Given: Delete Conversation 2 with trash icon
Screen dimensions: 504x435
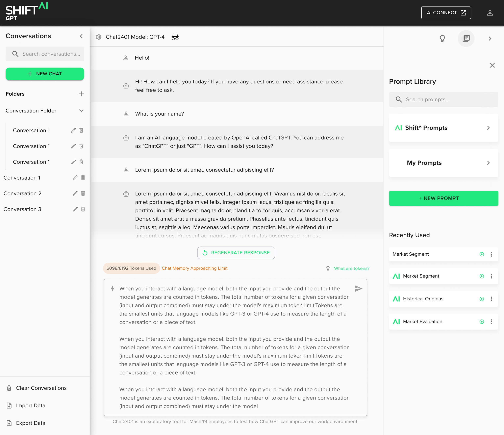Looking at the screenshot, I should point(83,194).
